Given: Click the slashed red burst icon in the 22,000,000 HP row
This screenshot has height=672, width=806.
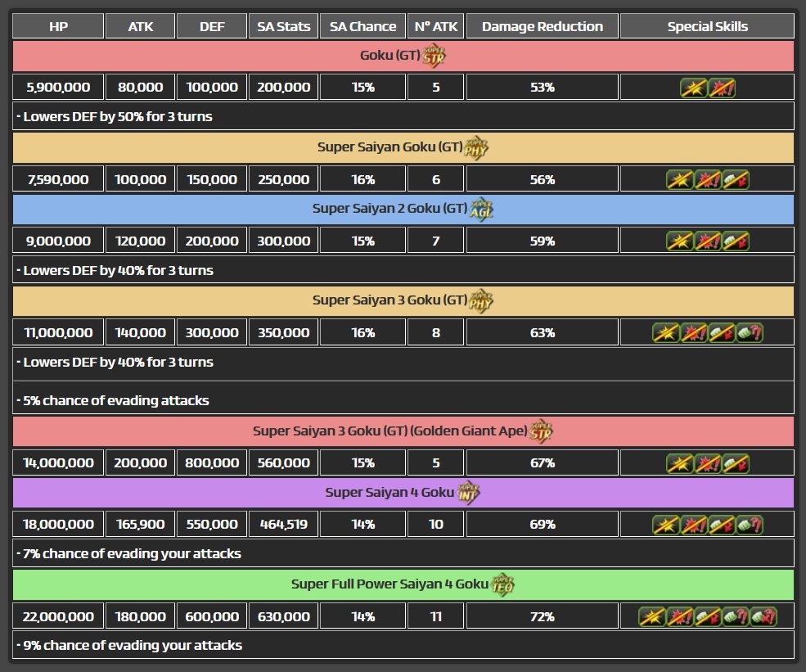Looking at the screenshot, I should coord(680,617).
